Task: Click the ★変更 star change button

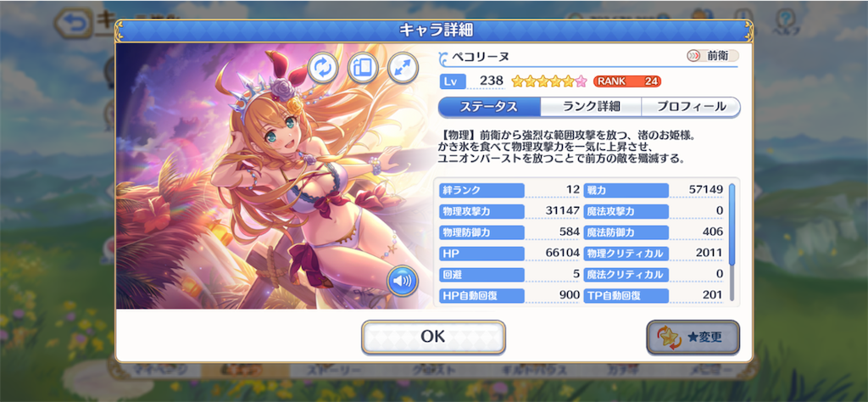Action: pos(693,337)
